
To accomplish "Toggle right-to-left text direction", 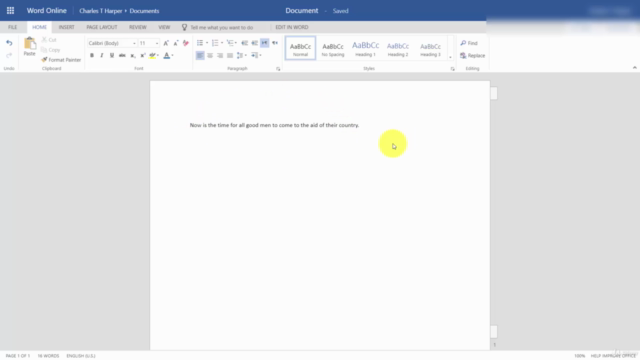I will coord(275,43).
